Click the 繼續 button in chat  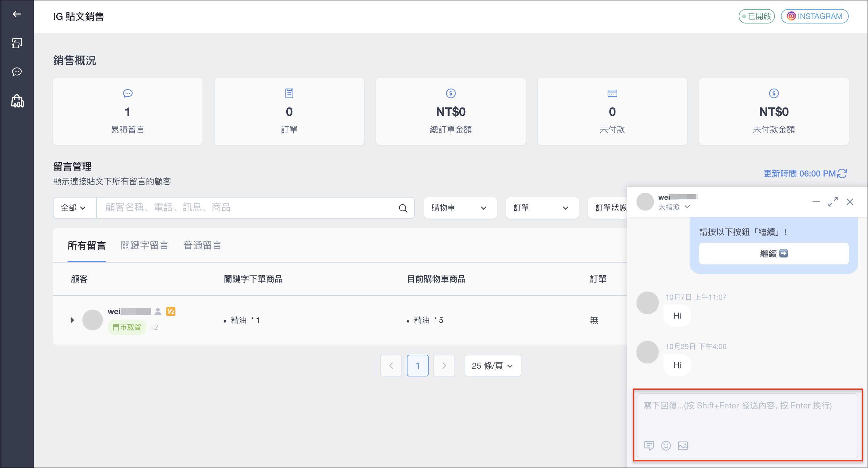[774, 254]
